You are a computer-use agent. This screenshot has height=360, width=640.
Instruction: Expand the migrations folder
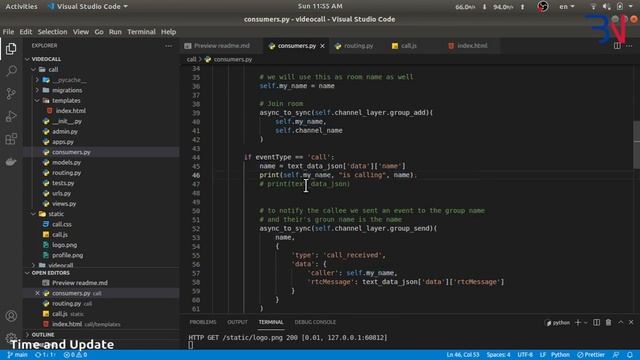37,90
